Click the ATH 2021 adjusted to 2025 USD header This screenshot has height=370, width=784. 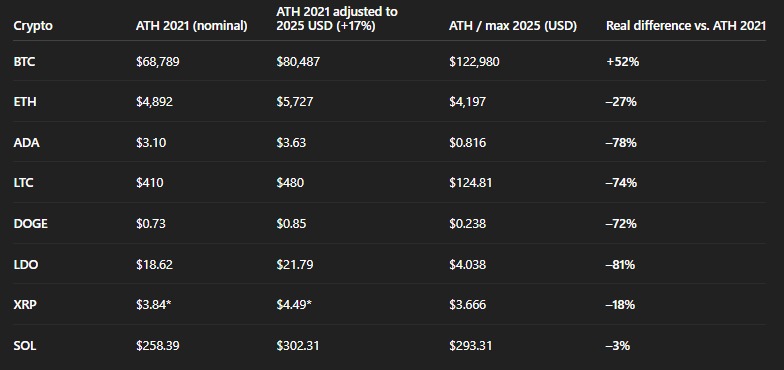pos(337,18)
